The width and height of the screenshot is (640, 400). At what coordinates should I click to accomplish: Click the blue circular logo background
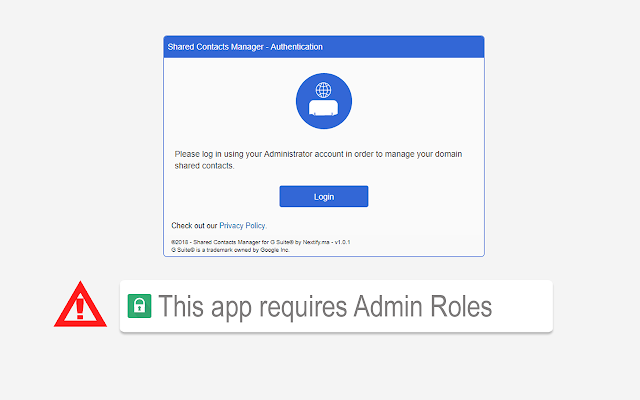pyautogui.click(x=324, y=101)
